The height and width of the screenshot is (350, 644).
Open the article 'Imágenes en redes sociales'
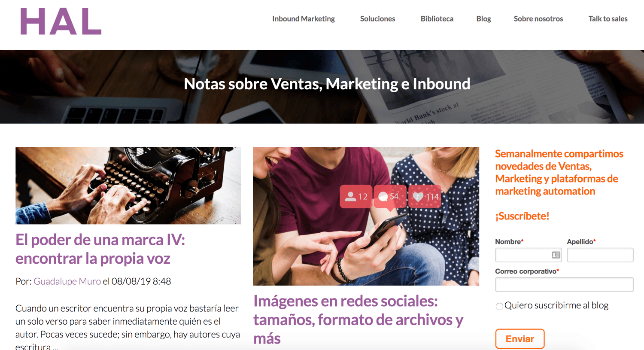[358, 320]
